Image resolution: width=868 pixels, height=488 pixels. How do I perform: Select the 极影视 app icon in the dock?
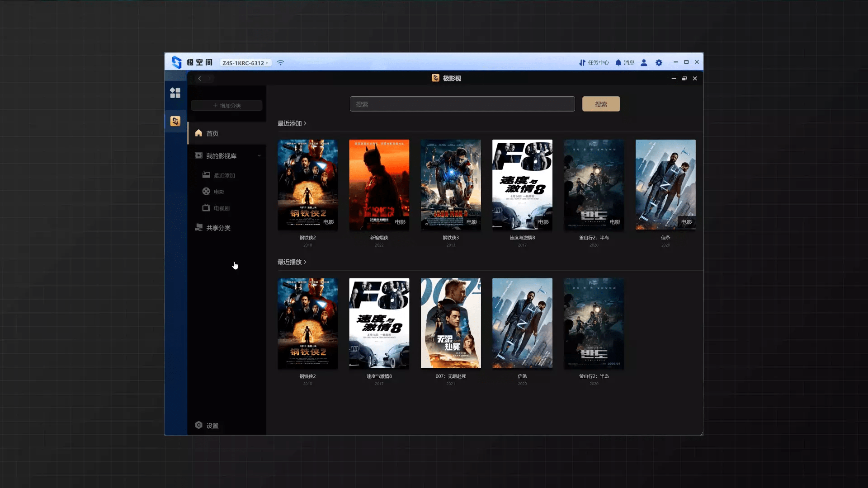[175, 121]
